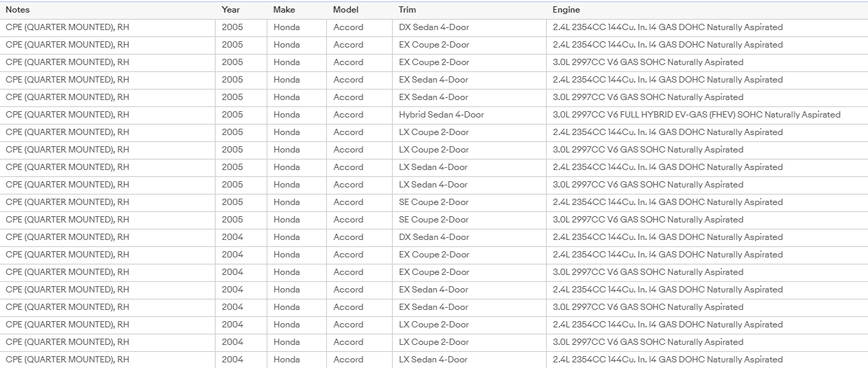The height and width of the screenshot is (368, 868).
Task: Click 2.4L engine cell in 2004 LX Coupe row
Action: pos(707,325)
